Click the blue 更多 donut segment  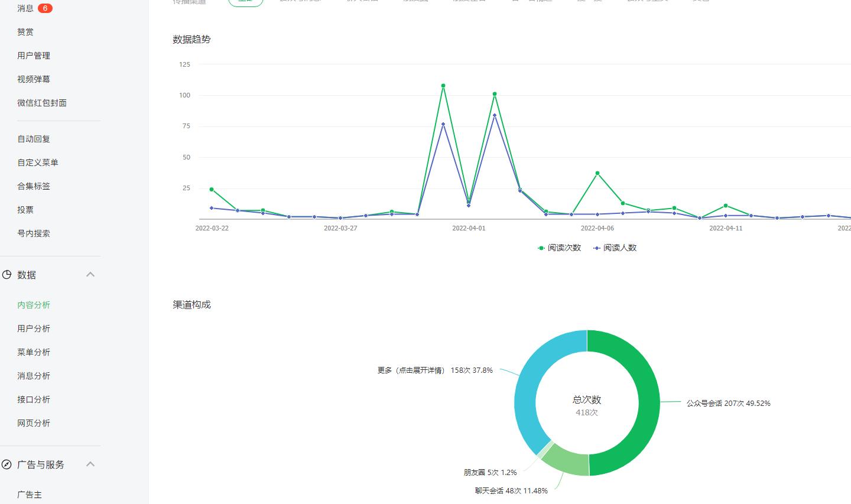525,390
